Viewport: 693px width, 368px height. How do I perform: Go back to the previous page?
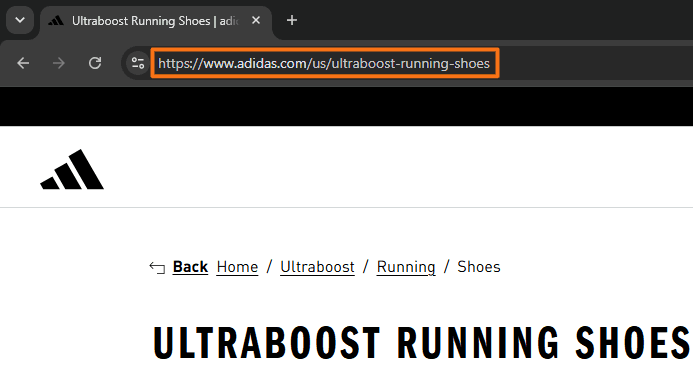tap(23, 63)
